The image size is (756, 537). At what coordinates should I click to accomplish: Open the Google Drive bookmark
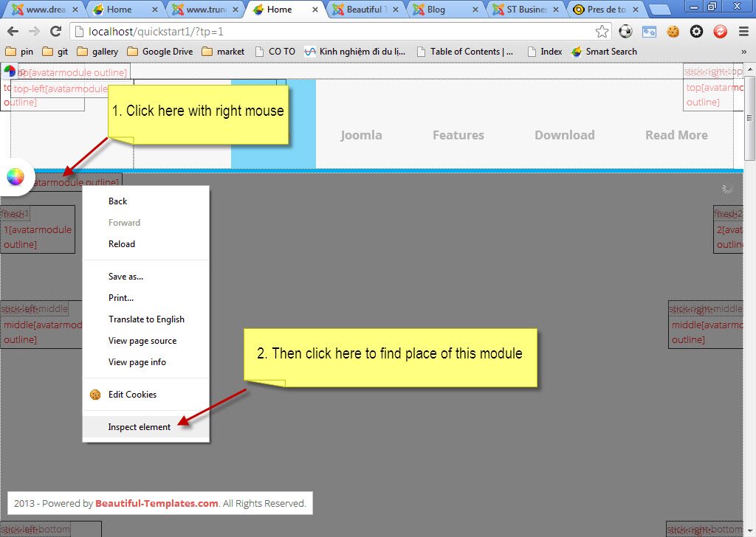(x=162, y=51)
